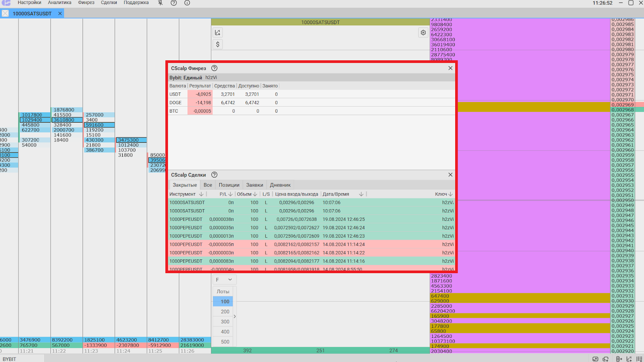Click the pin icon in the menu bar
The image size is (644, 362).
[160, 3]
